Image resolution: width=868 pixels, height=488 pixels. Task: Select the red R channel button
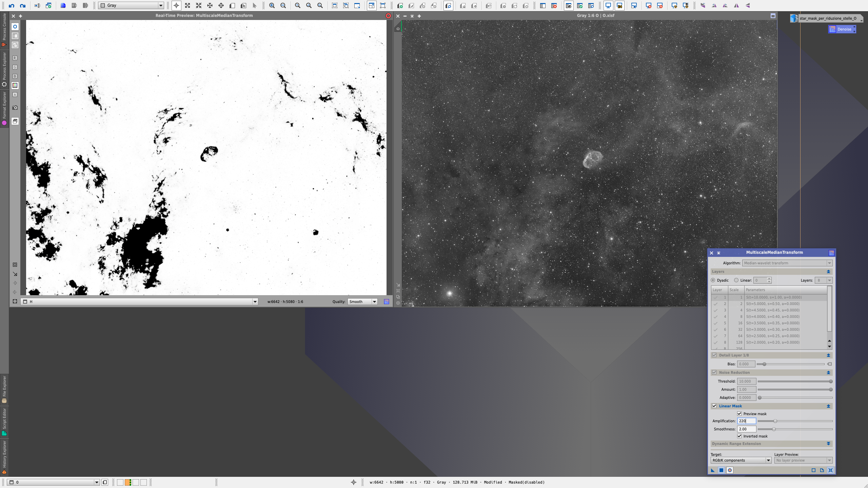[15, 58]
